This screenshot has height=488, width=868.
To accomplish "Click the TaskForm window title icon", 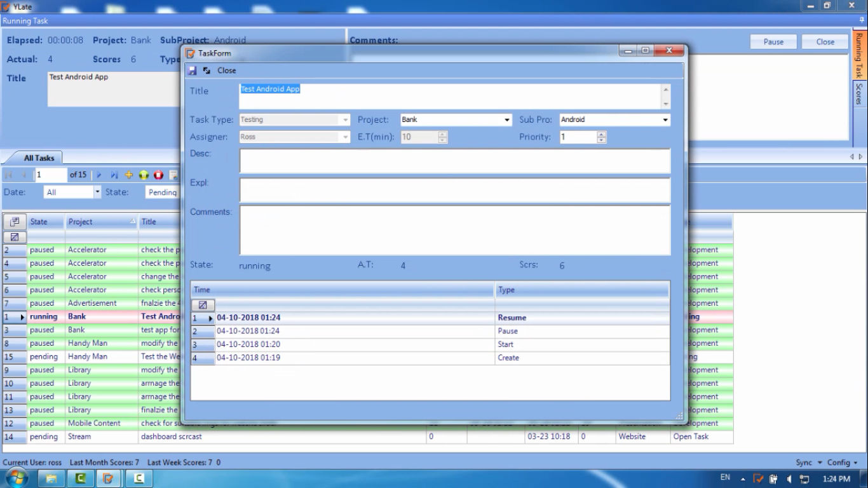I will [x=190, y=53].
